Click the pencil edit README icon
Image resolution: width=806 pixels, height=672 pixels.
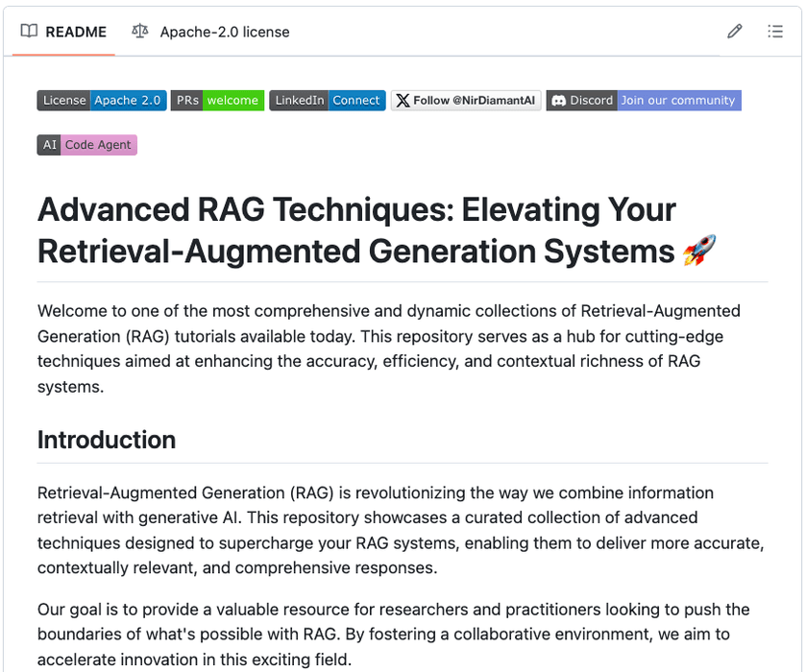coord(735,32)
